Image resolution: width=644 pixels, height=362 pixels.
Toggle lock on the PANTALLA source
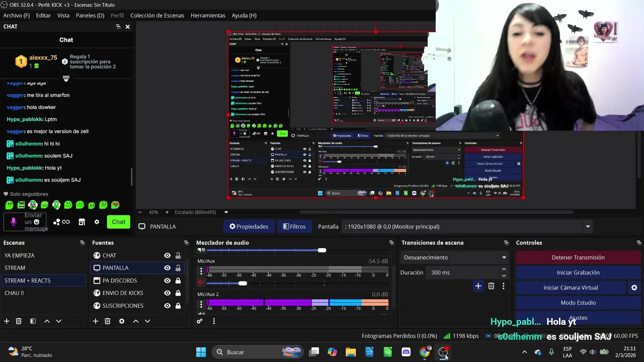tap(178, 268)
